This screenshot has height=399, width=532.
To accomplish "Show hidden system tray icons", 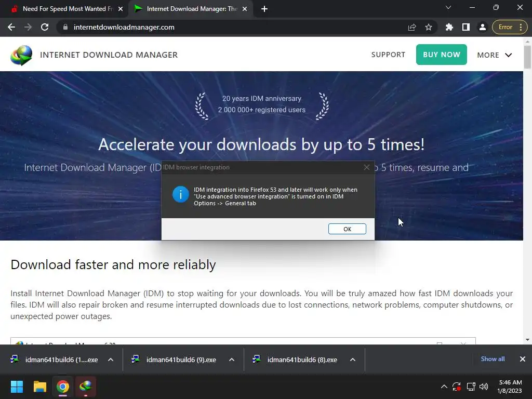I will point(444,387).
